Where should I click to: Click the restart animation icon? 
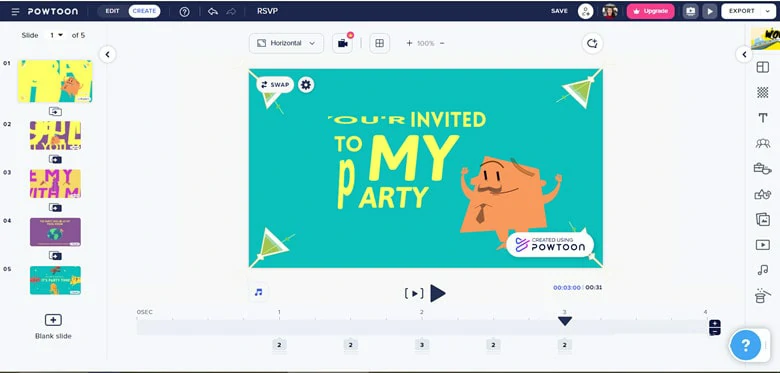(x=592, y=43)
